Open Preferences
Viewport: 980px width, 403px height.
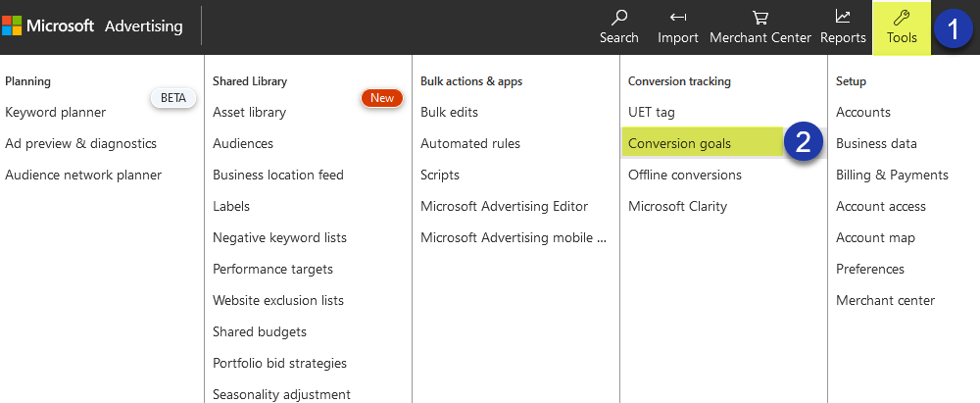(870, 269)
